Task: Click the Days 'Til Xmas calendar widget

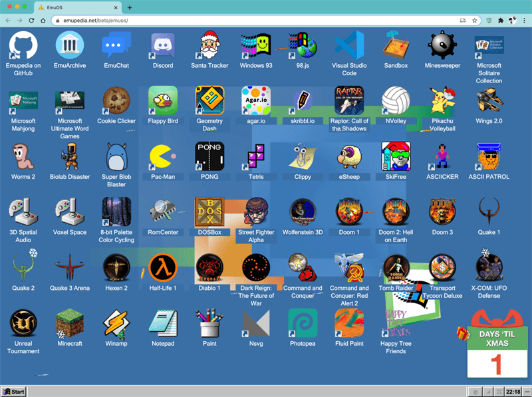Action: point(497,344)
